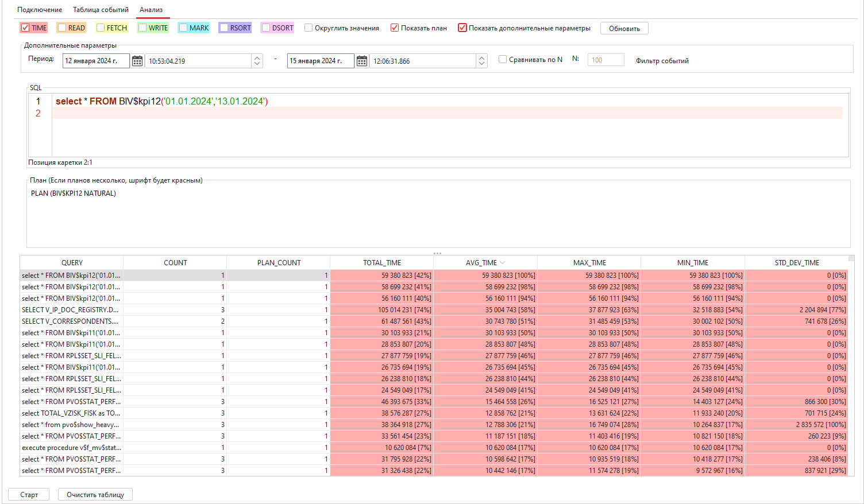Increment start time using up stepper arrow
Viewport: 864px width, 504px height.
coord(257,57)
